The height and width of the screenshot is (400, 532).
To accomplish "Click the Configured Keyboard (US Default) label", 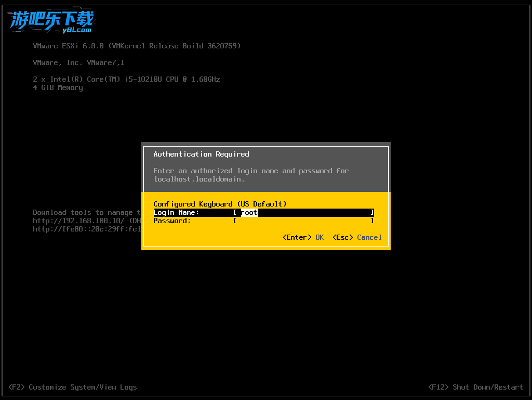I will coord(220,204).
